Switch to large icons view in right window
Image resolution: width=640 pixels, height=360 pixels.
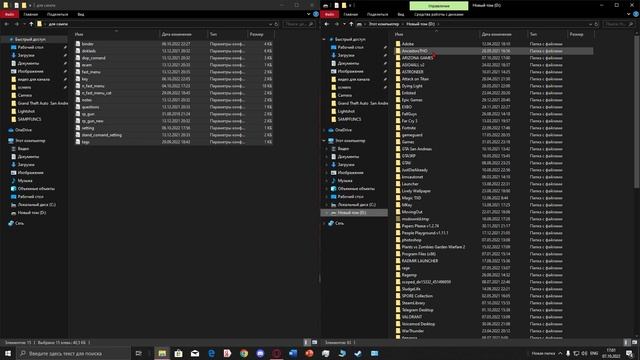635,342
